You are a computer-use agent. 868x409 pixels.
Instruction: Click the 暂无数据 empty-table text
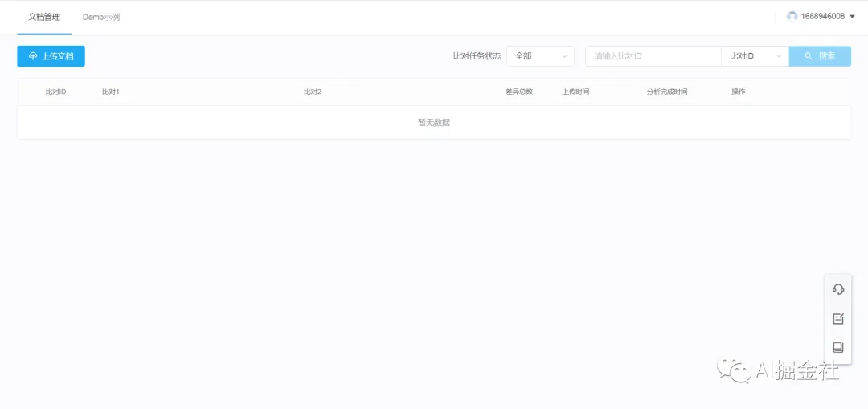[x=434, y=123]
